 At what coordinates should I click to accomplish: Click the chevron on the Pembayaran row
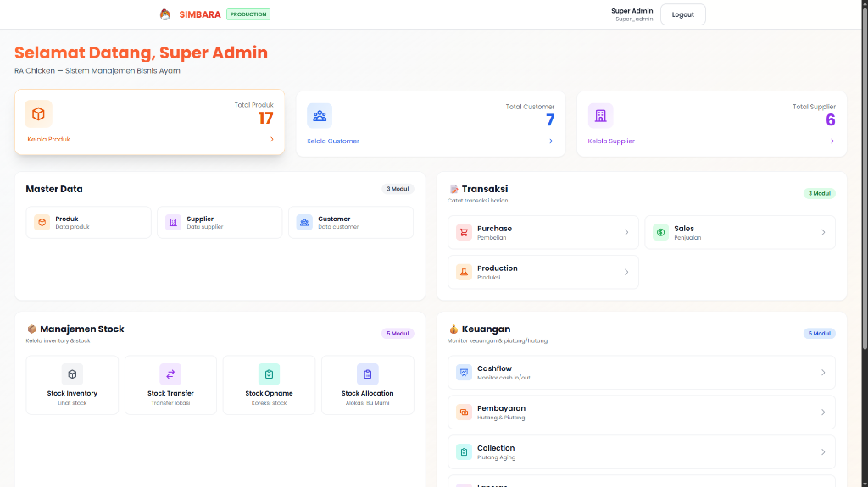(x=823, y=412)
